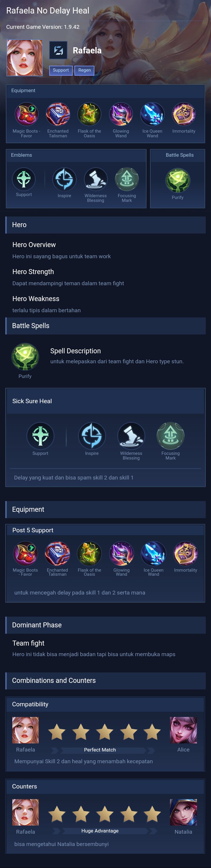Click the Magic Boots - Favor icon in the top Equipment panel
The width and height of the screenshot is (211, 868).
(26, 114)
